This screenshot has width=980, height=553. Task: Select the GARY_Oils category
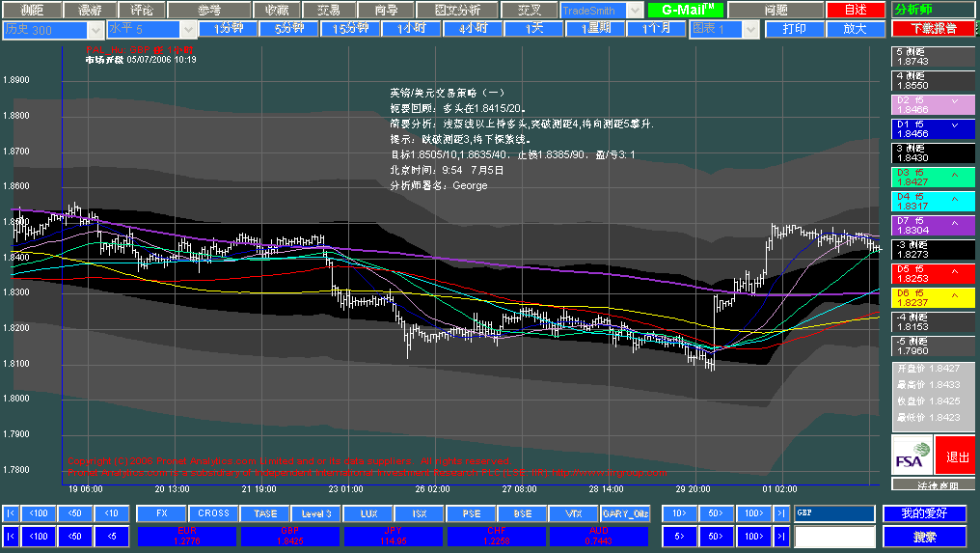click(625, 513)
